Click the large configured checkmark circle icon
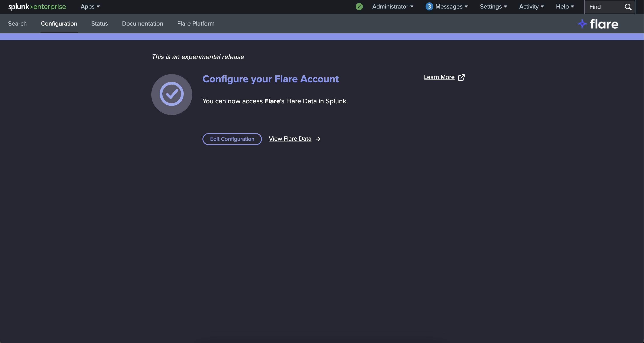The image size is (644, 343). coord(172,95)
